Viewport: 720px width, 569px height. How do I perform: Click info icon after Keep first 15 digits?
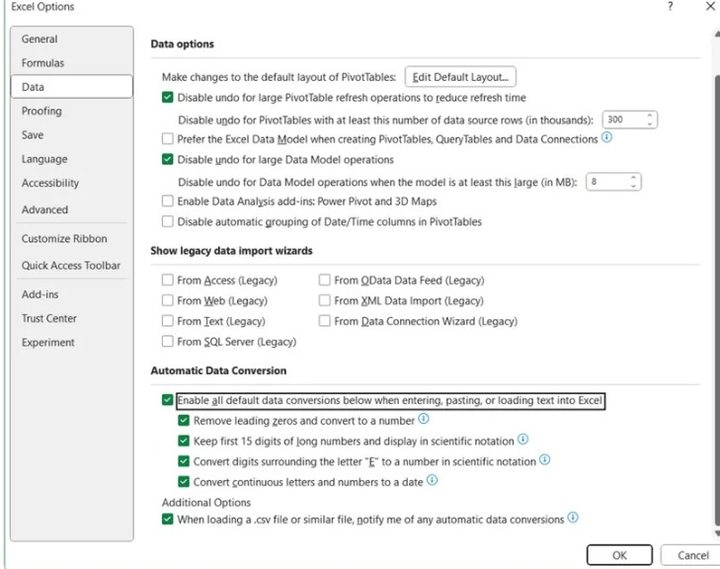pos(523,440)
